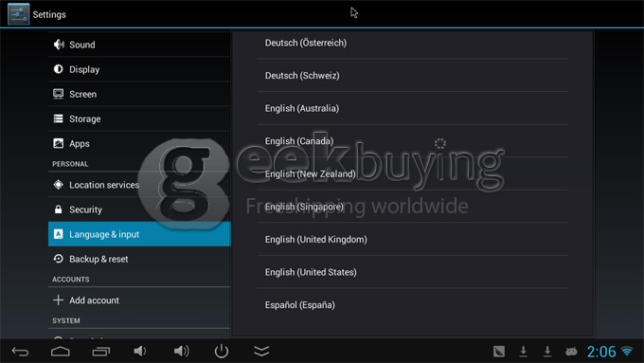Screen dimensions: 644x363
Task: Open Recent apps
Action: click(101, 351)
